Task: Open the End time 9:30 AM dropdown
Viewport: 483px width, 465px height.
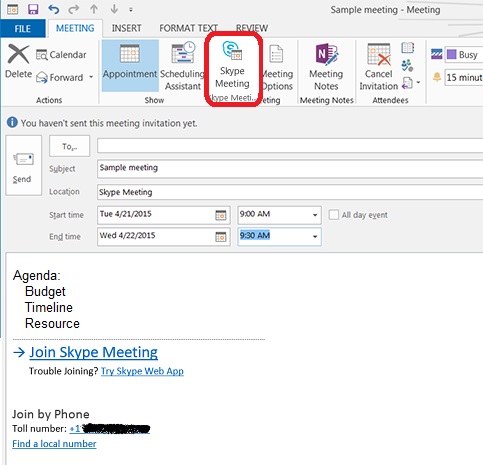Action: [x=279, y=237]
